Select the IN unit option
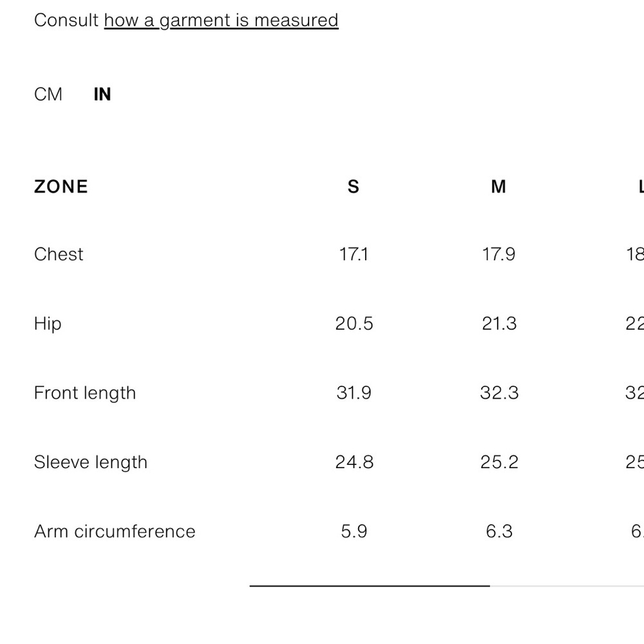This screenshot has width=644, height=644. point(102,95)
